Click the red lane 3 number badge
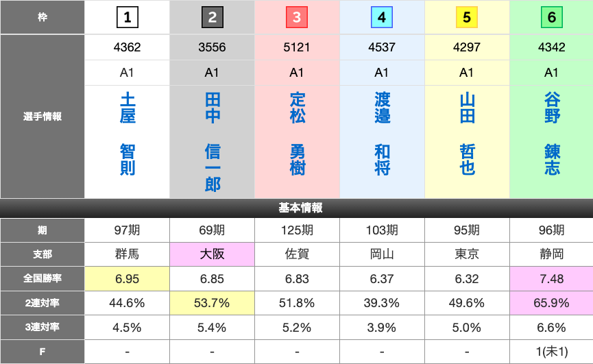Screen dimensions: 593x364 tap(297, 18)
